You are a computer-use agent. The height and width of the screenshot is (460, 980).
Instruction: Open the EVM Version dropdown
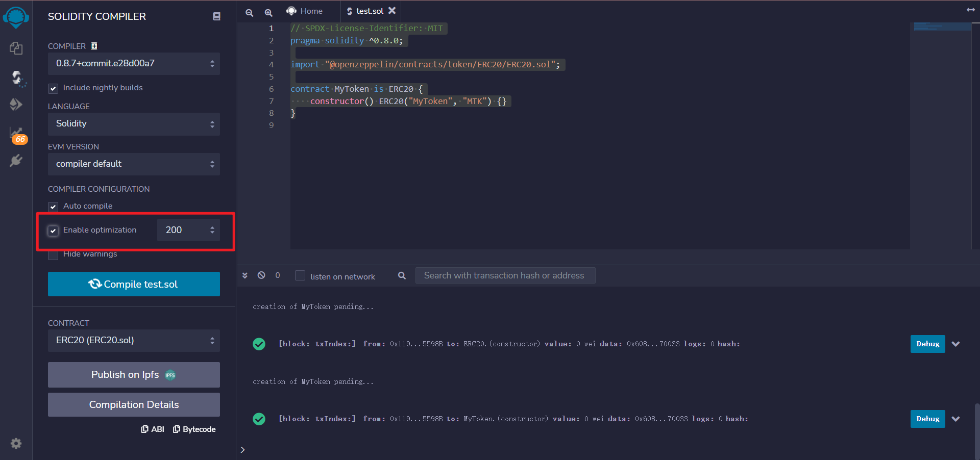(x=134, y=164)
